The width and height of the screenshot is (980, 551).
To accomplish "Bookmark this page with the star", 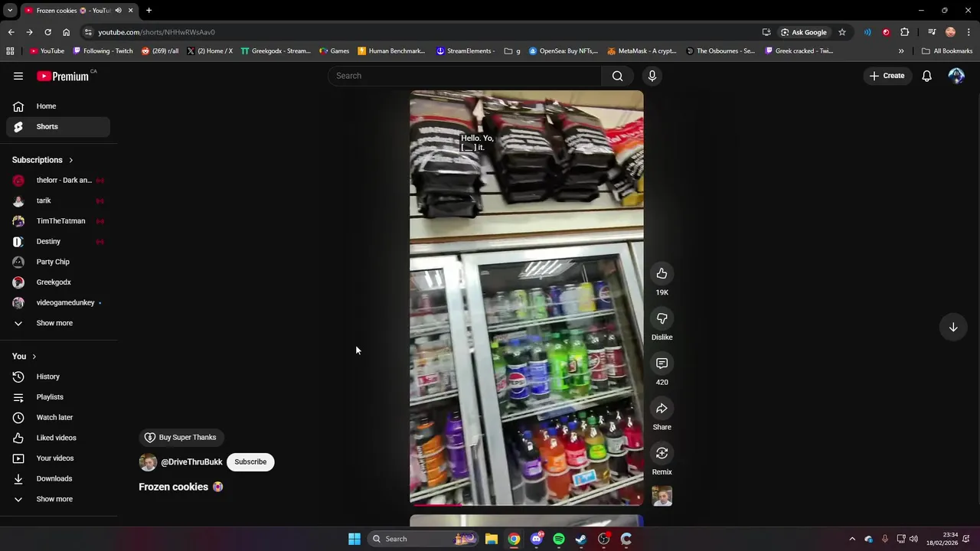I will 842,32.
